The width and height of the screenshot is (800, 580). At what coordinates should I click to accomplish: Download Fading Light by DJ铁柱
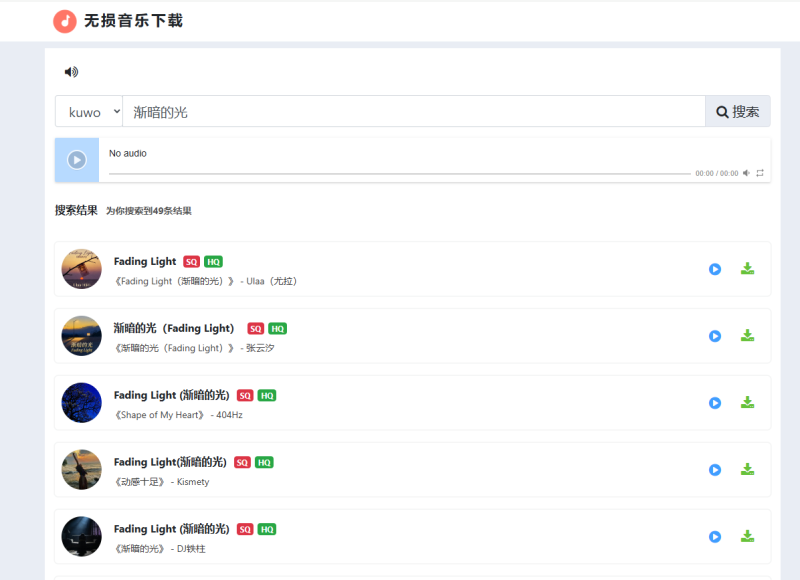tap(748, 537)
